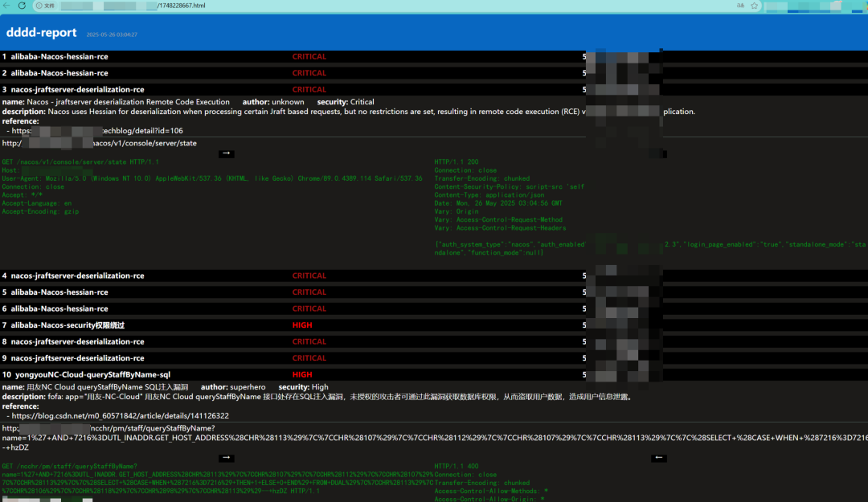Click 'security: High' in the yongyou details
The image size is (868, 502).
303,387
